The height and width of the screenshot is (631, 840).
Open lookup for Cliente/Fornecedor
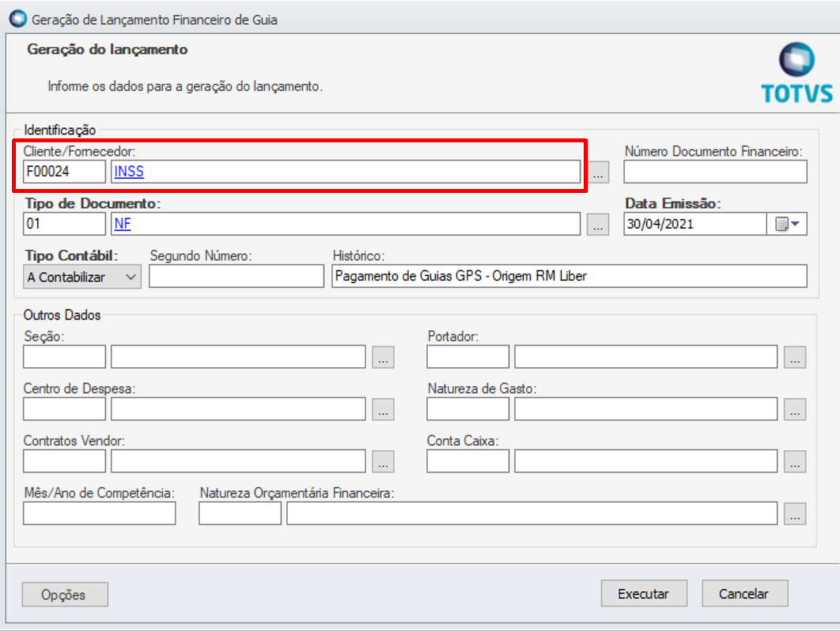point(599,172)
